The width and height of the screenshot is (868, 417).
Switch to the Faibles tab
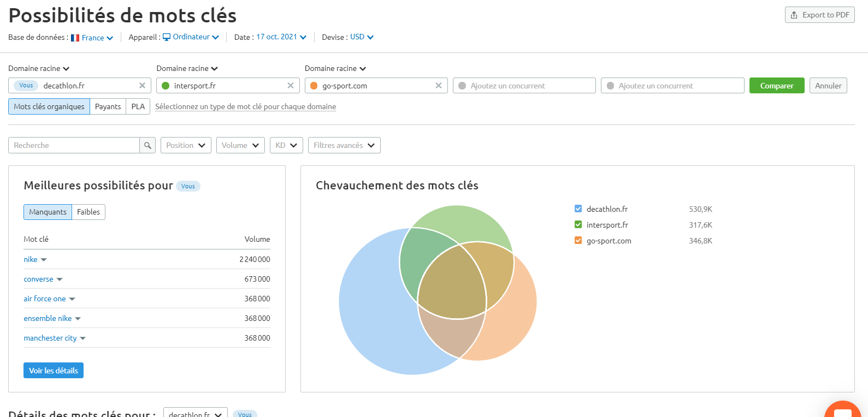pos(88,212)
